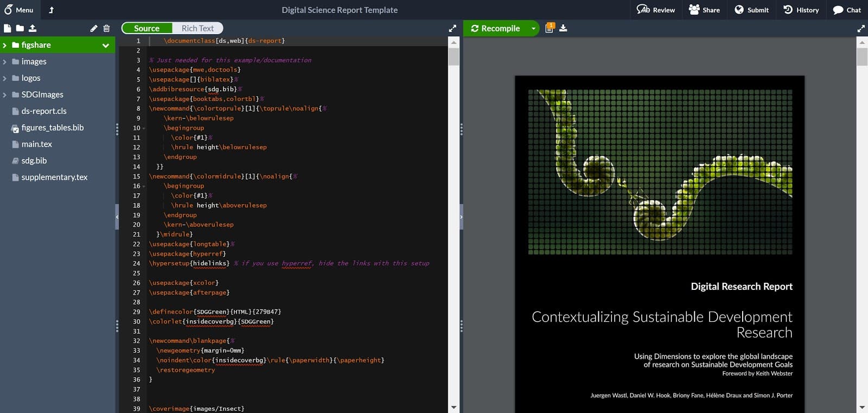The image size is (868, 413).
Task: Click the new file icon
Action: click(x=8, y=28)
